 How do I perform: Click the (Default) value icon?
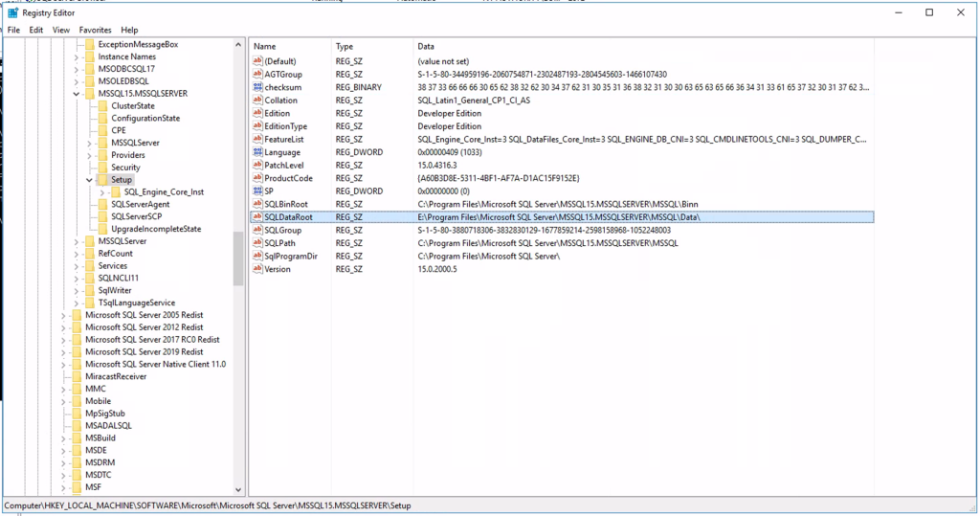pos(257,60)
